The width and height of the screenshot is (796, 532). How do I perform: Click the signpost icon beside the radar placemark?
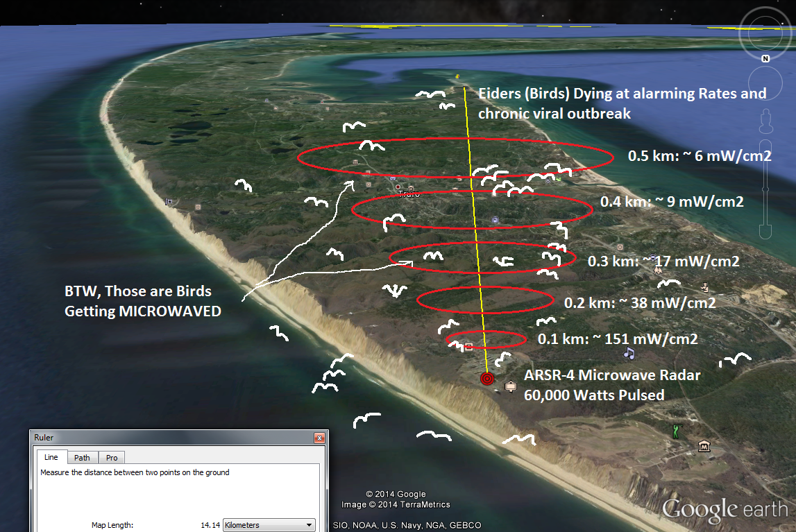(x=511, y=386)
